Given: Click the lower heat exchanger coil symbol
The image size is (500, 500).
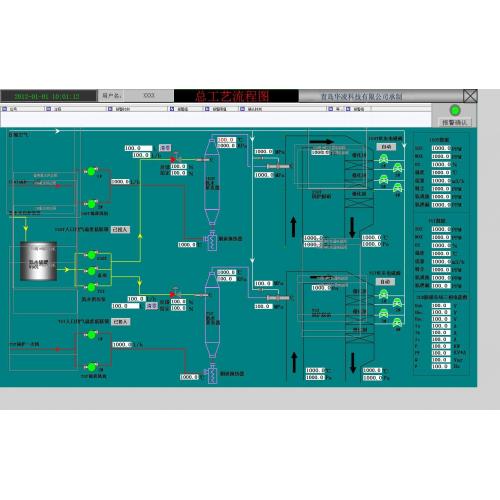Looking at the screenshot, I should tap(212, 375).
